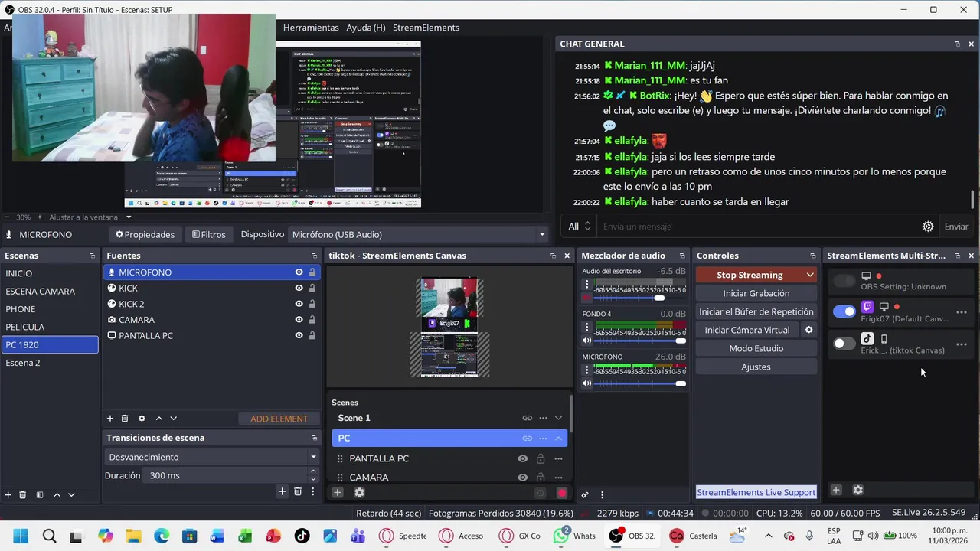
Task: Open tiktok Canvas output options dots
Action: 962,344
